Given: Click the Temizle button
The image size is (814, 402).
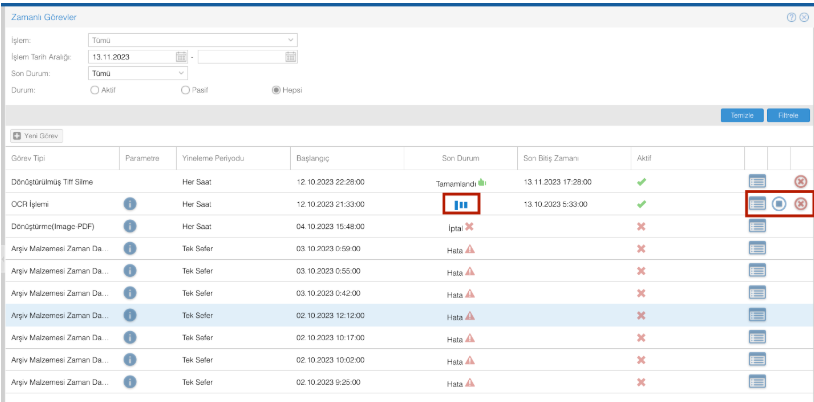Looking at the screenshot, I should coord(742,115).
